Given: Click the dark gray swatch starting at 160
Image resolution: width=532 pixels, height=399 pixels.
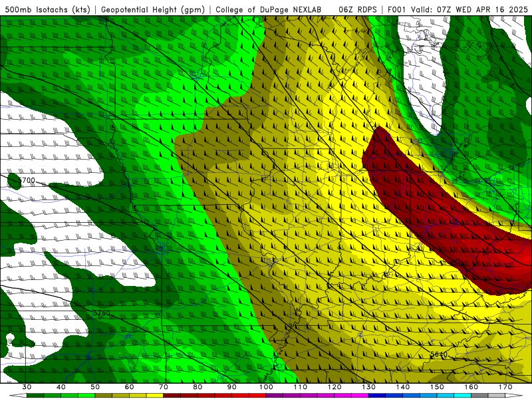Looking at the screenshot, I should [x=479, y=396].
